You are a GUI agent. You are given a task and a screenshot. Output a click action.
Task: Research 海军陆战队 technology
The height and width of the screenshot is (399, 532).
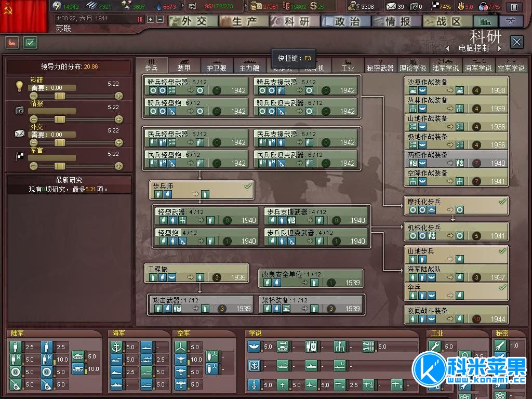tap(456, 273)
